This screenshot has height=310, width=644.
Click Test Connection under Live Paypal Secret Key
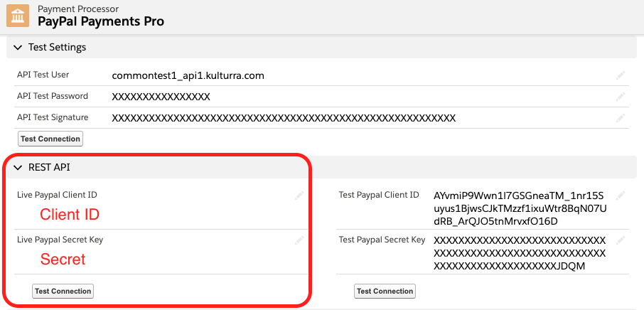click(x=63, y=291)
